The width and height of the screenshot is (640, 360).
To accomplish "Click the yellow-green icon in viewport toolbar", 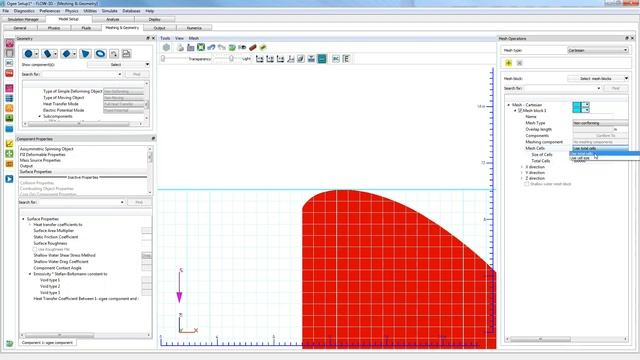I will click(263, 48).
